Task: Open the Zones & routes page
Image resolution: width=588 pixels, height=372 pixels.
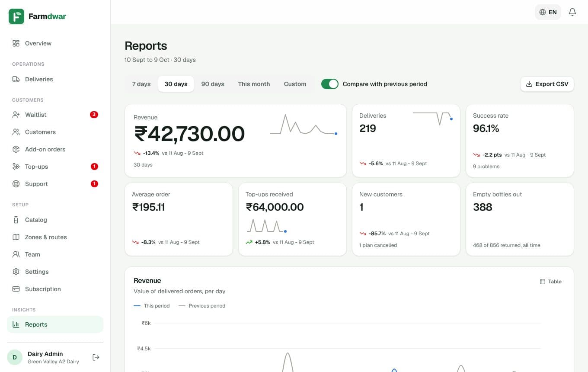Action: click(55, 237)
